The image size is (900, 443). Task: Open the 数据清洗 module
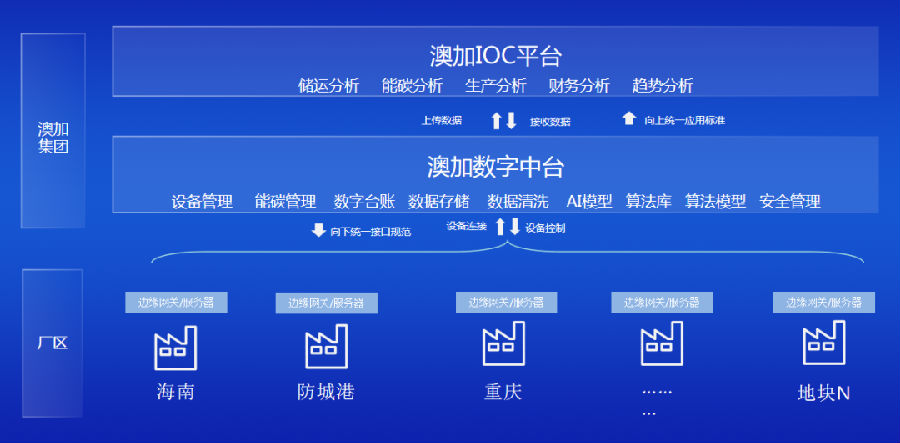518,201
